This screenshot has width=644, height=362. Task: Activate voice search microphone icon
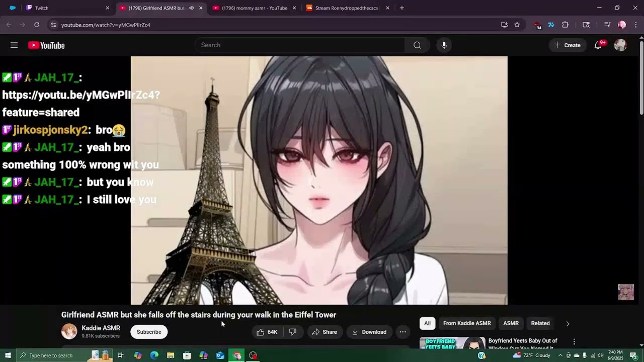[x=444, y=45]
